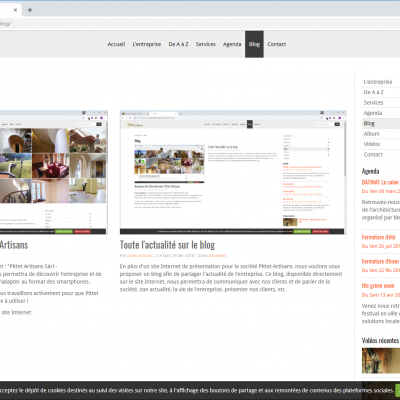This screenshot has height=400, width=400.
Task: Open the blog post screenshot thumbnail
Action: (x=233, y=172)
